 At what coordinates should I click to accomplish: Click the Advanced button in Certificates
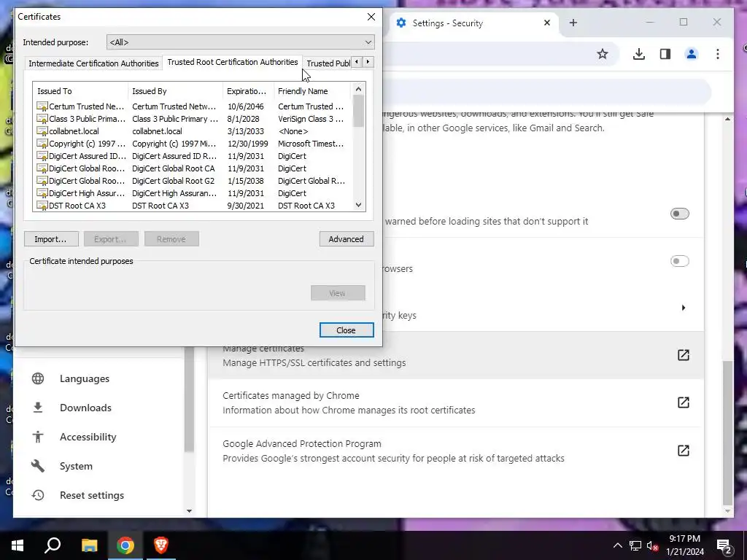tap(347, 239)
